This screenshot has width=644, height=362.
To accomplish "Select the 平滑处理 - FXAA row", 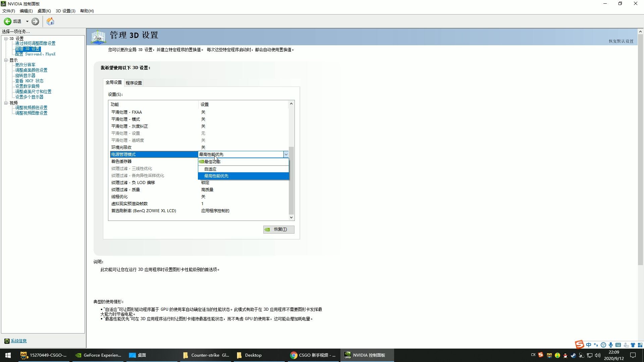I will pos(199,112).
